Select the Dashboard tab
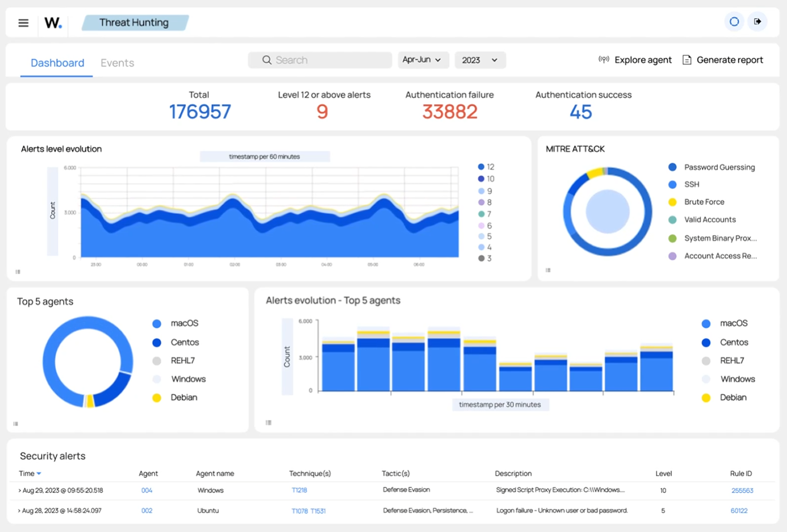787x532 pixels. click(x=57, y=63)
